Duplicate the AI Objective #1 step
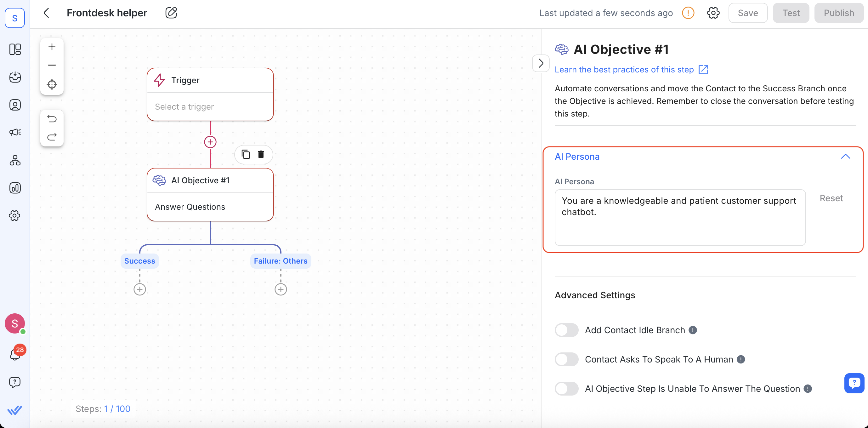Viewport: 868px width, 428px height. [246, 154]
